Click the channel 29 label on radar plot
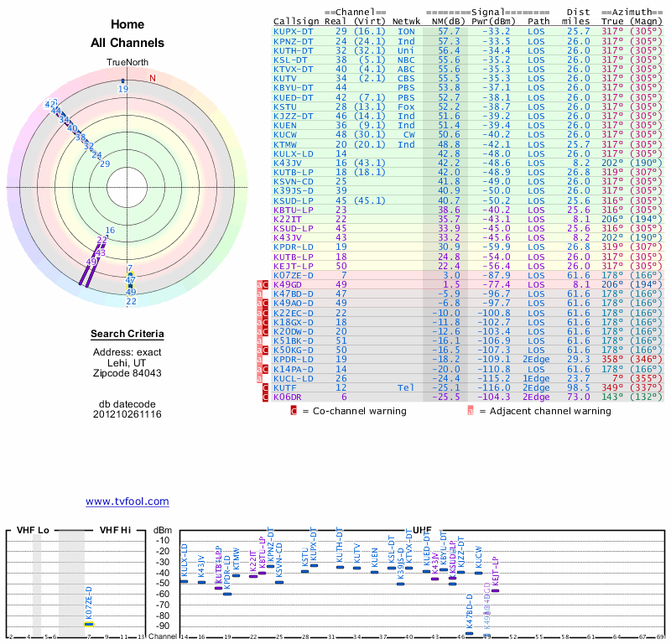 coord(105,164)
